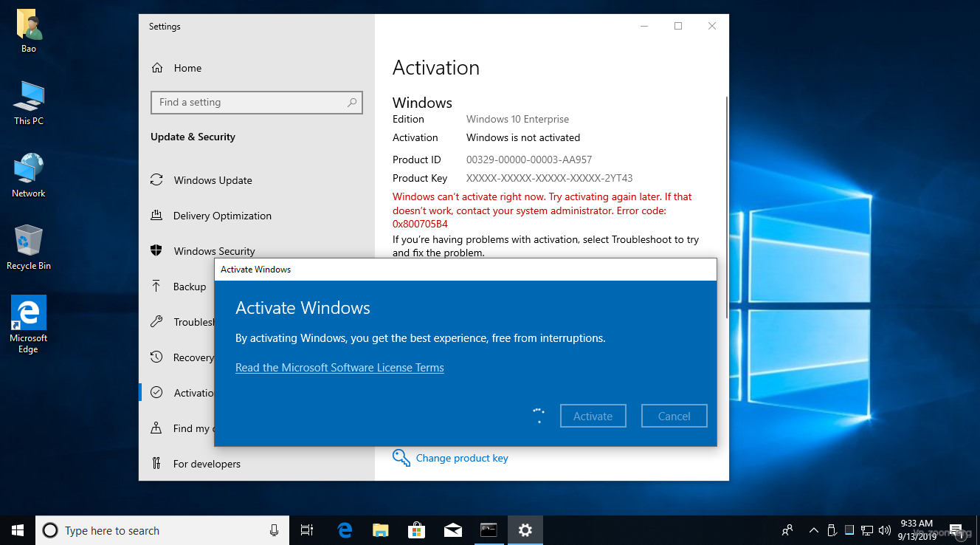Click the microphone icon in taskbar search

274,530
